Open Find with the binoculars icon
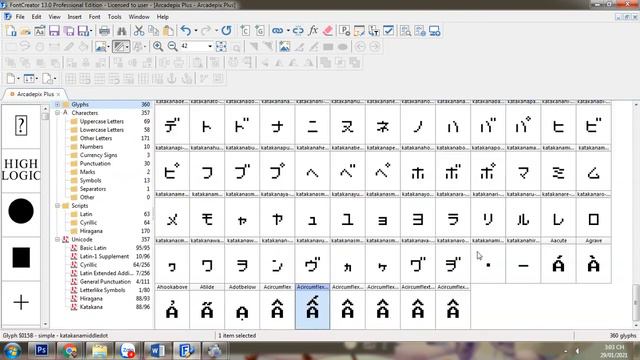Viewport: 640px width, 360px height. click(122, 31)
